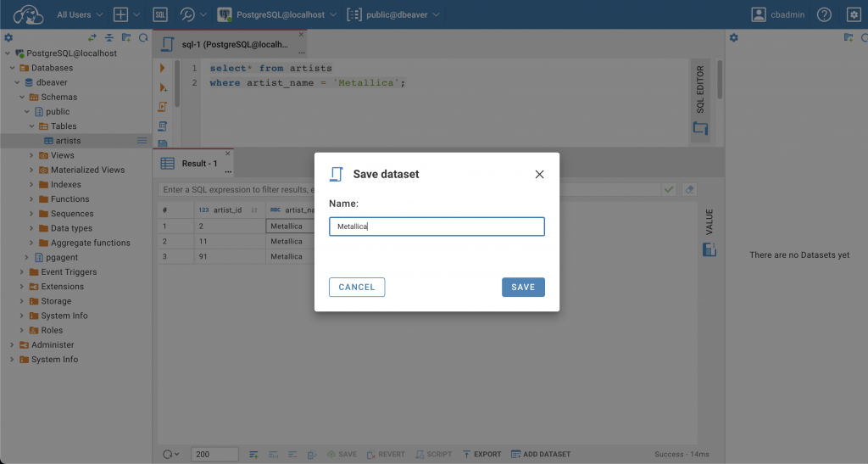This screenshot has width=868, height=464.
Task: Select the Event Triggers node
Action: click(x=69, y=271)
